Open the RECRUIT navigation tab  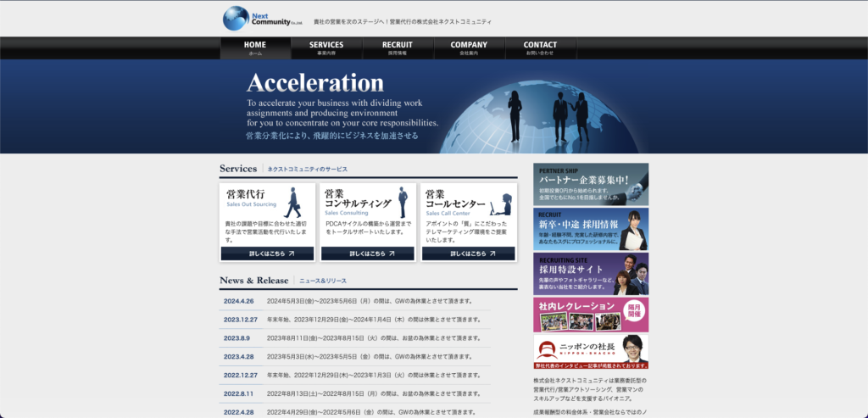(398, 48)
